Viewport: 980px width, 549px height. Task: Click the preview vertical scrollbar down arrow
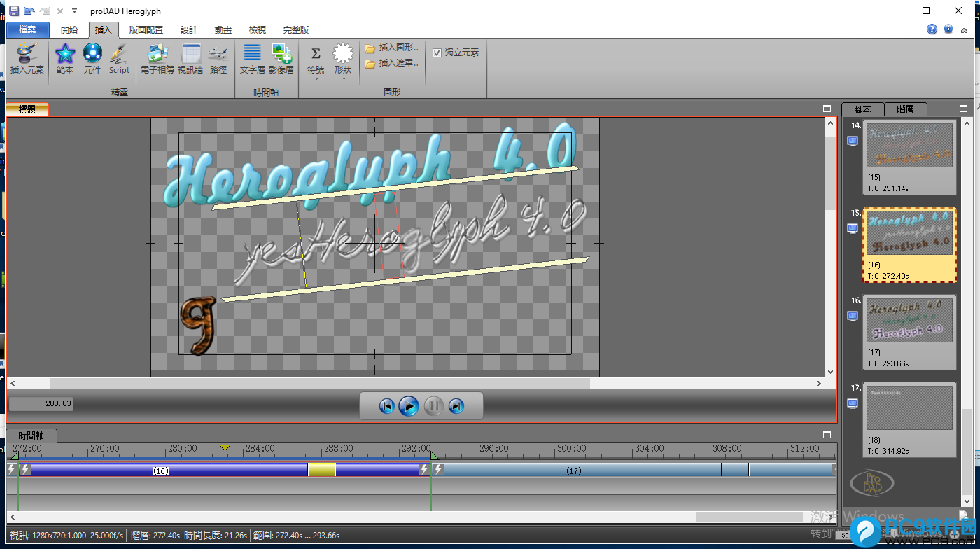pyautogui.click(x=830, y=372)
